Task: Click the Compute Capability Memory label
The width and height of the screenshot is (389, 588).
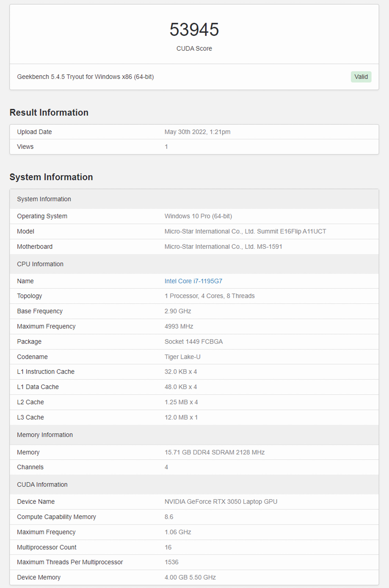Action: pyautogui.click(x=57, y=517)
